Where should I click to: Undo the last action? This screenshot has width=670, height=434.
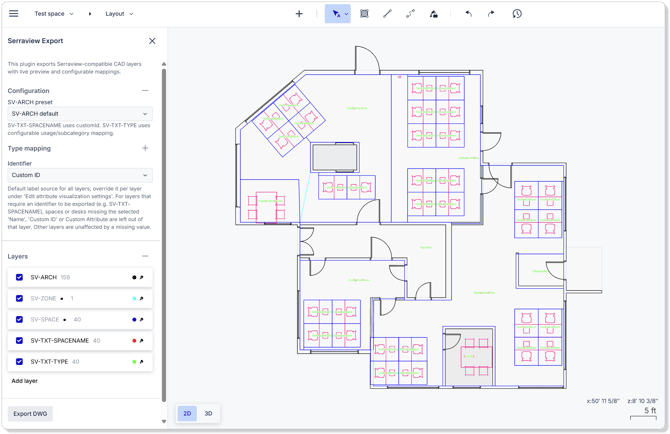(x=468, y=14)
